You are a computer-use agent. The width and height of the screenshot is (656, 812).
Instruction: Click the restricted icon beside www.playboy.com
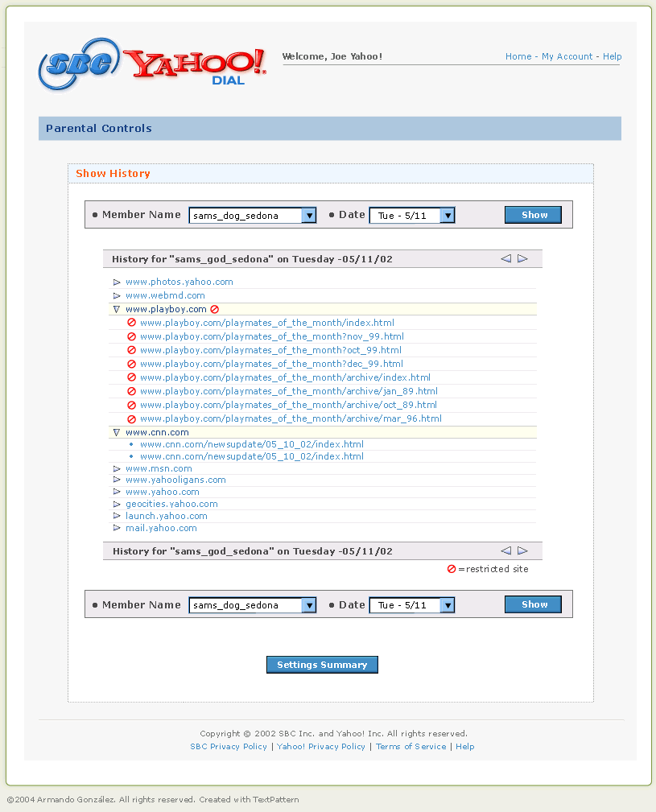click(213, 309)
